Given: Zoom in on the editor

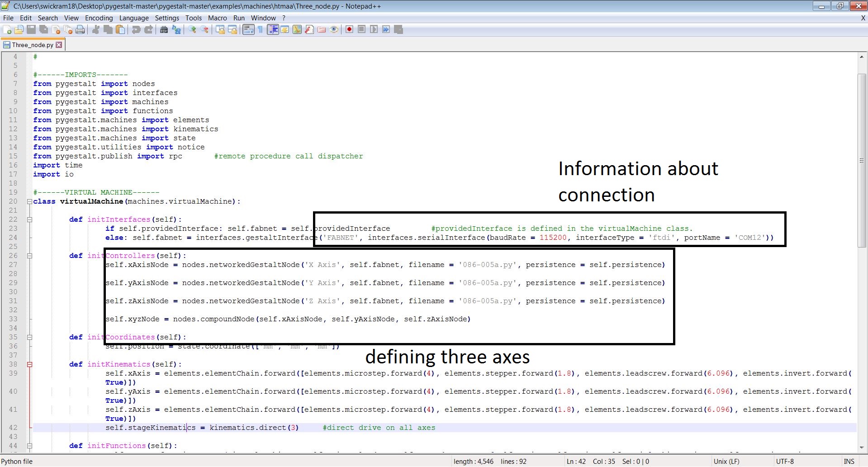Looking at the screenshot, I should click(x=192, y=29).
